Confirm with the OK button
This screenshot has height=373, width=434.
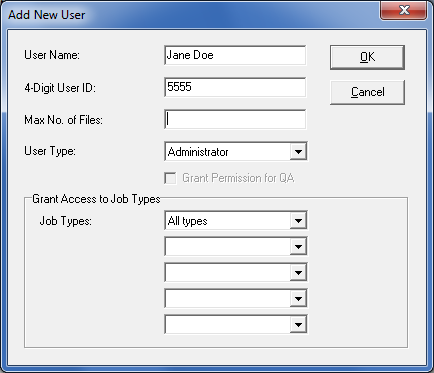click(x=367, y=57)
